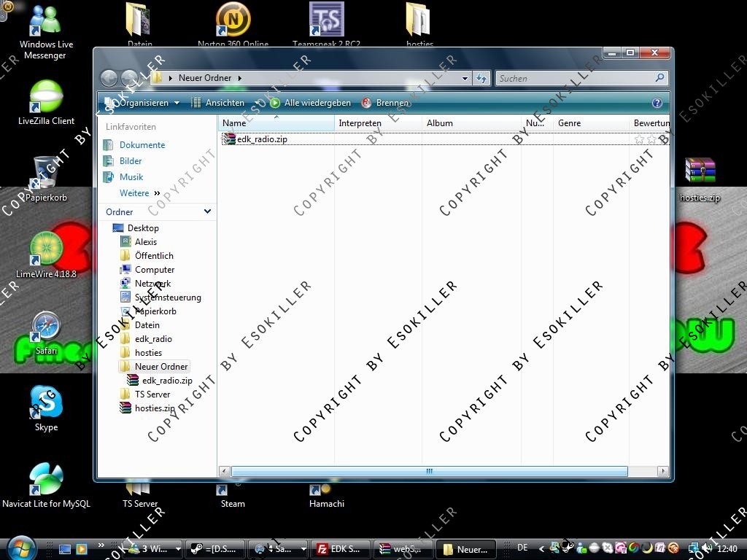The image size is (747, 560).
Task: Open the address bar history dropdown
Action: 465,79
